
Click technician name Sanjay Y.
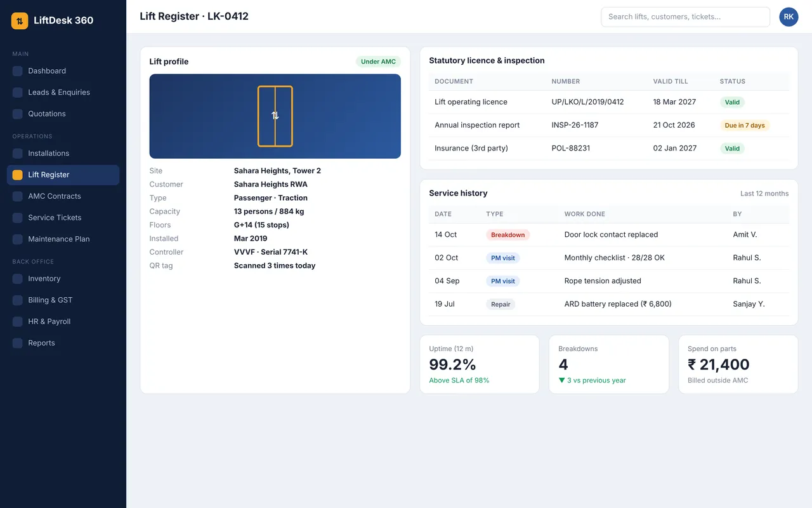click(x=749, y=304)
